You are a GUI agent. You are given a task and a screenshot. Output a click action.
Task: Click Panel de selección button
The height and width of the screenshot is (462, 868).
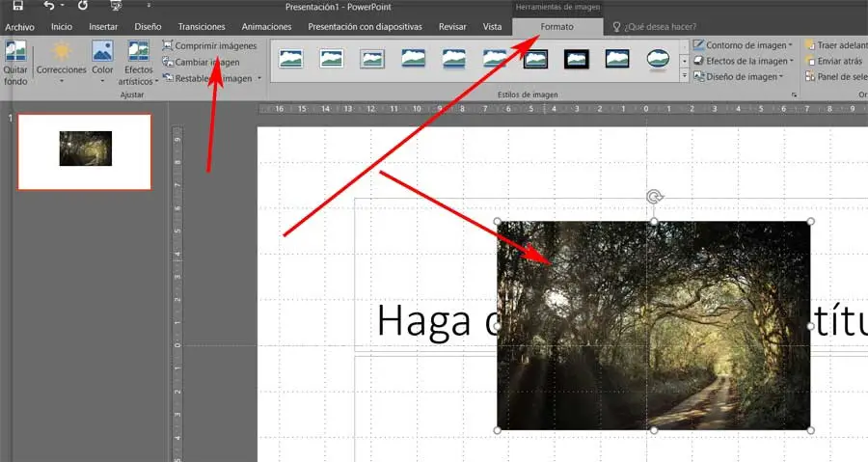click(x=836, y=77)
